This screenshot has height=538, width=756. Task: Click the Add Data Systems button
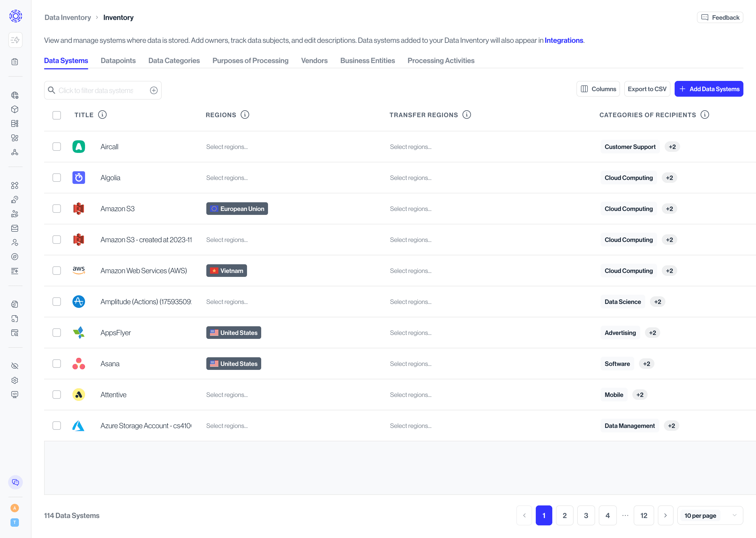(x=709, y=89)
